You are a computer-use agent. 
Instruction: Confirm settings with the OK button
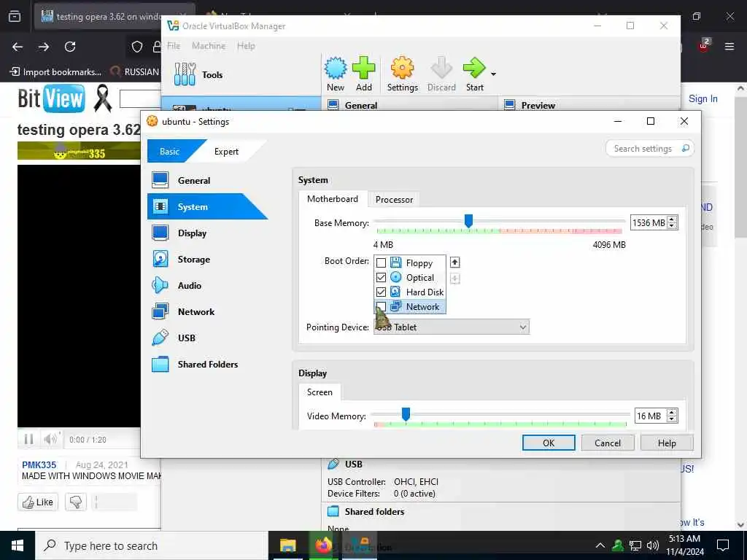(549, 443)
